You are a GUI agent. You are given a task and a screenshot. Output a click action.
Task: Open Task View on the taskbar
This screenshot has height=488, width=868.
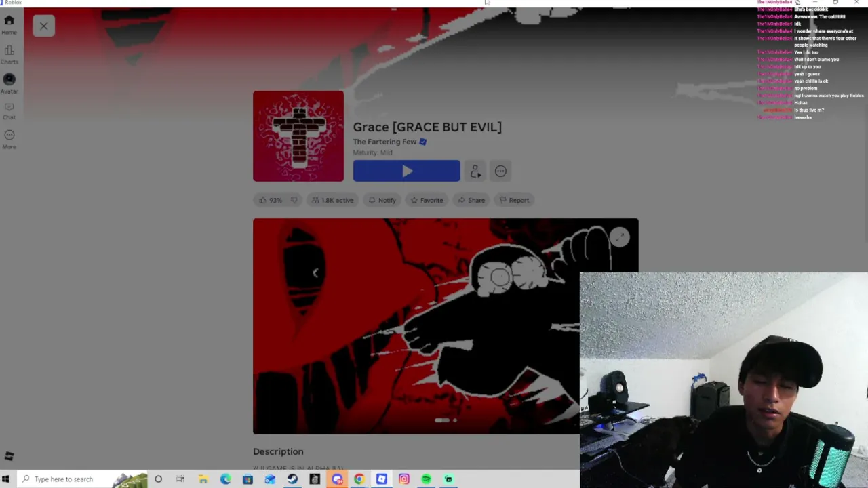tap(180, 479)
